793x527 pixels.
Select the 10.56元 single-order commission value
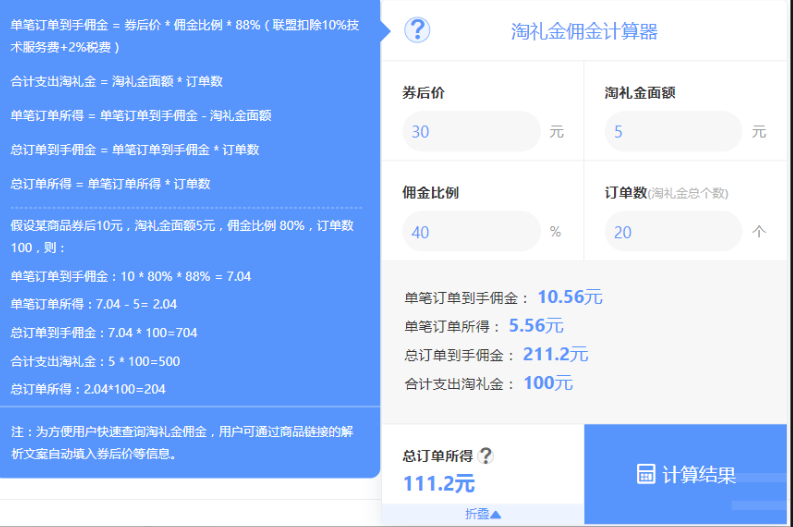[x=570, y=297]
